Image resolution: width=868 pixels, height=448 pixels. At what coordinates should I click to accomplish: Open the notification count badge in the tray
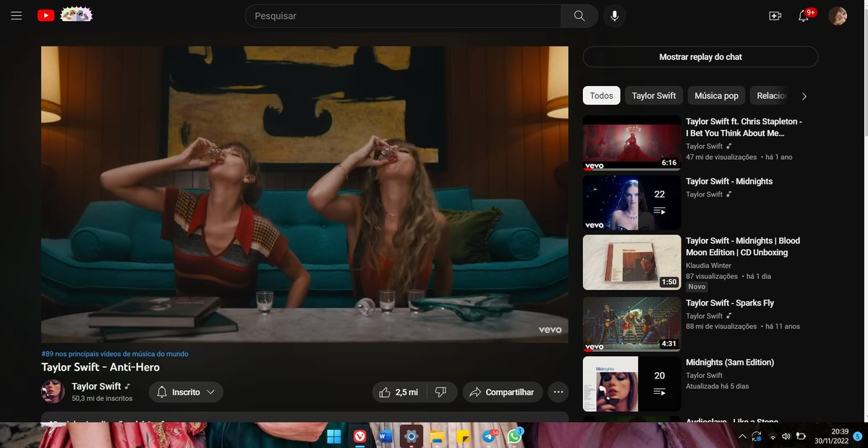pos(858,436)
